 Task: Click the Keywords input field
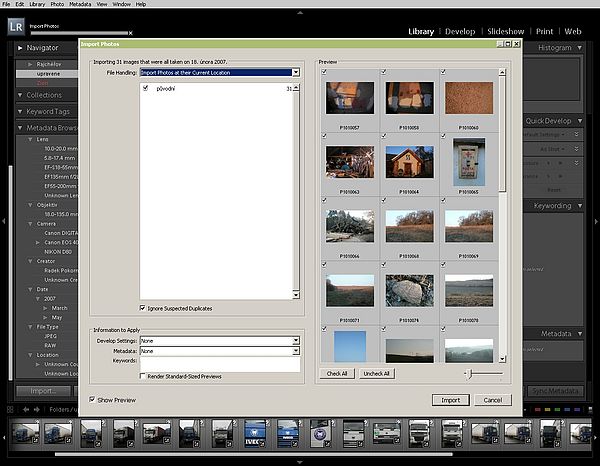[x=219, y=362]
